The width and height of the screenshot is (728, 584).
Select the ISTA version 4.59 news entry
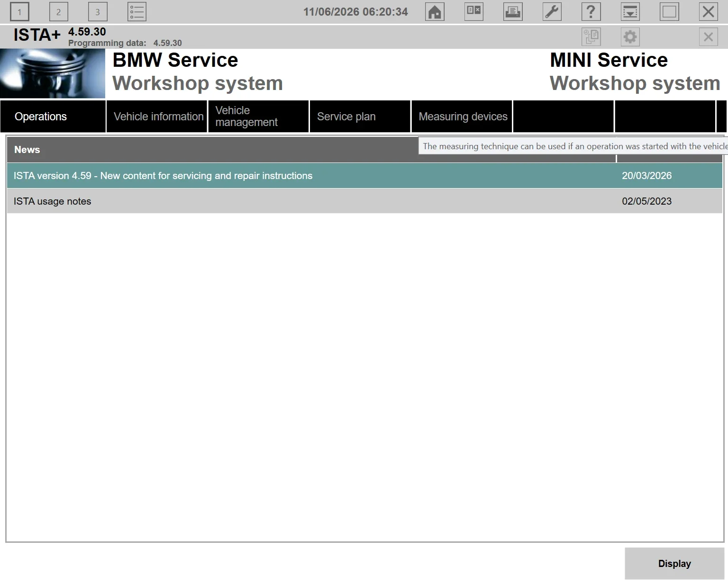click(364, 176)
